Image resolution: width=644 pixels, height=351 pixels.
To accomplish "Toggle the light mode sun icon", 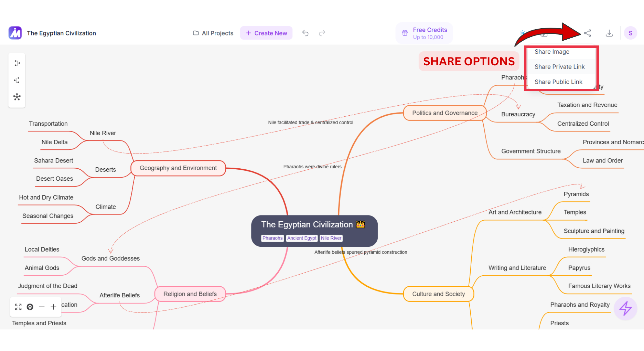I will point(522,33).
